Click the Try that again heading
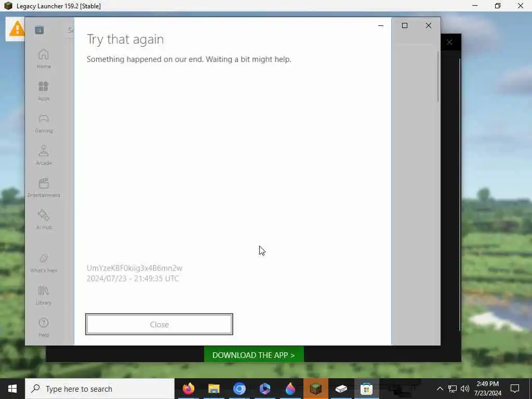Screen dimensions: 532x399 (125, 39)
